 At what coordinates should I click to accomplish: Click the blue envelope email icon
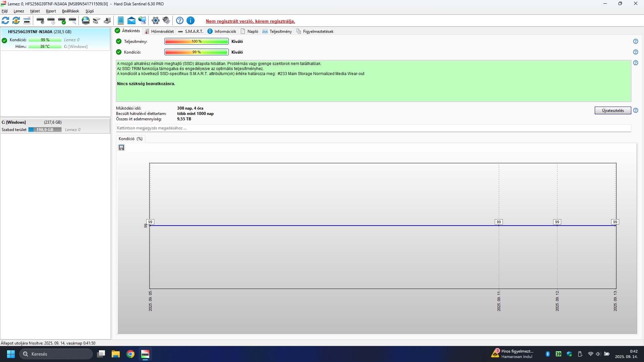pyautogui.click(x=131, y=21)
